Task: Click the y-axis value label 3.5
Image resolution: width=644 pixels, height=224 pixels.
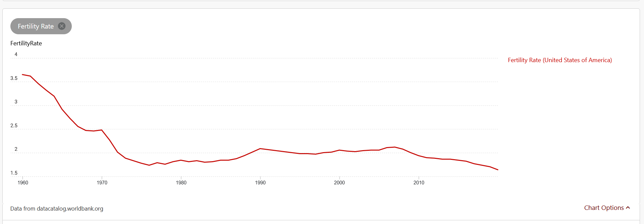Action: [x=14, y=78]
